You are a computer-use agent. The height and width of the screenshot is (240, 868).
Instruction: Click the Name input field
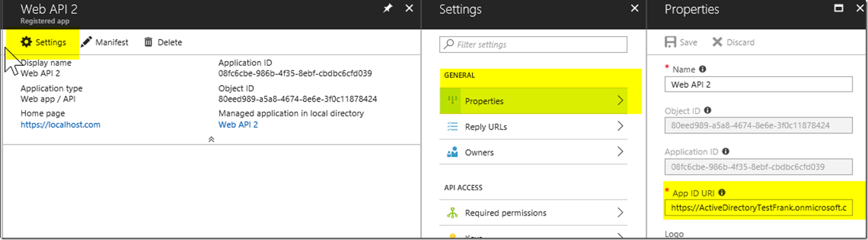(758, 85)
